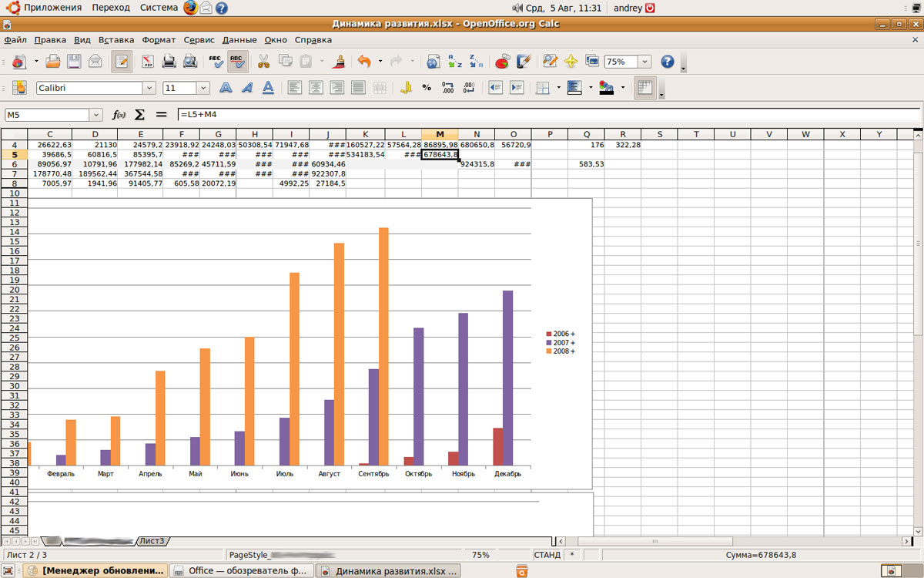Screen dimensions: 924x578
Task: Expand the font size dropdown
Action: click(203, 88)
